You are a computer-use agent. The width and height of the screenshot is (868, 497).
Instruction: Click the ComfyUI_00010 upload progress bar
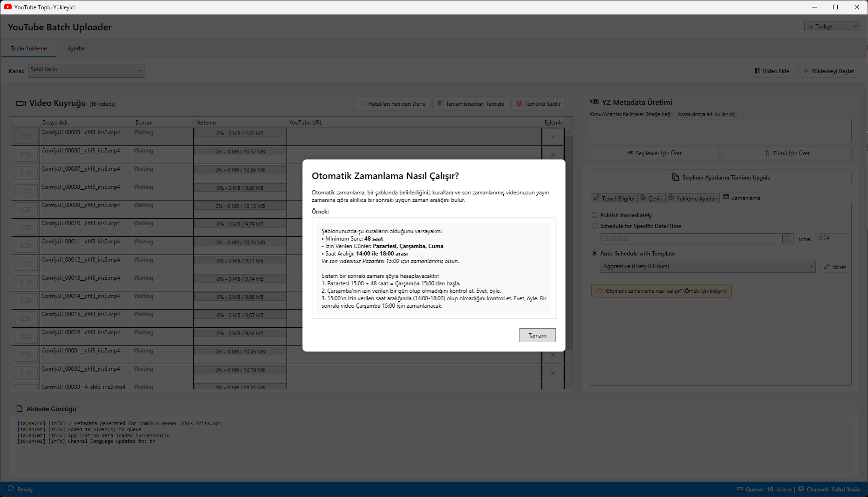240,224
